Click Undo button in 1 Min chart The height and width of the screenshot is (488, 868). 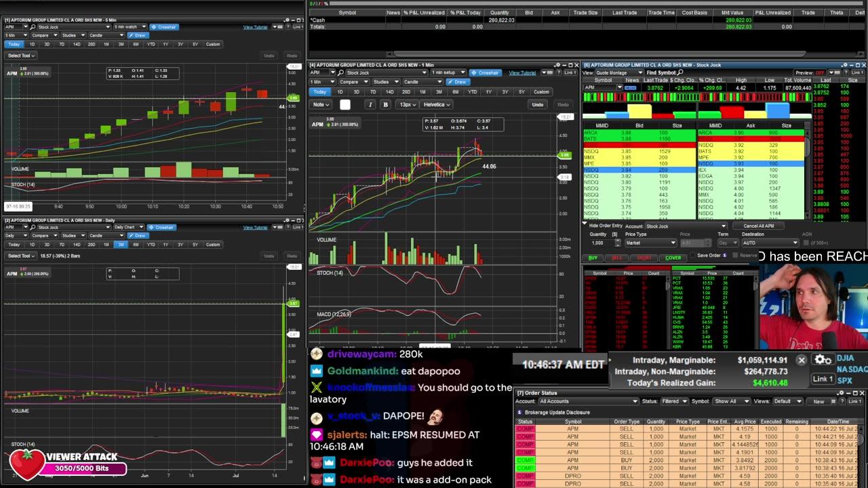click(x=538, y=104)
